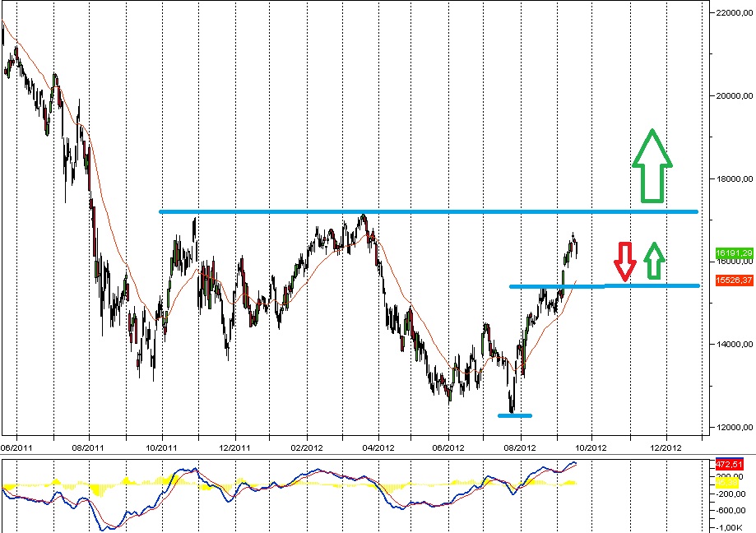Click the -600,00 MACD axis label

pos(730,510)
